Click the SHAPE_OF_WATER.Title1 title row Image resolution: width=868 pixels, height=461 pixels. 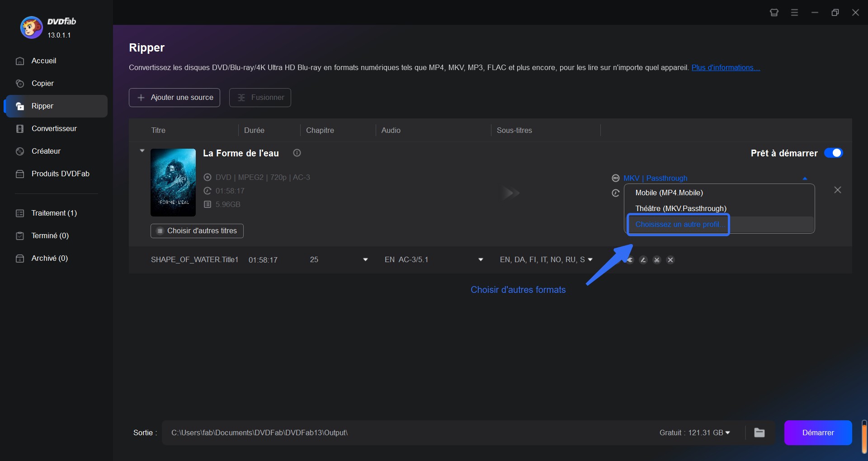tap(194, 259)
